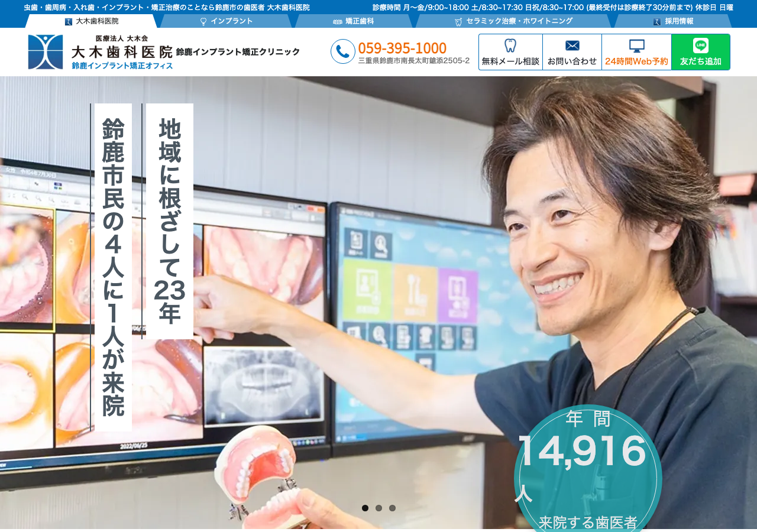Click the 鈴鹿インプラント矯正クリニック text
Image resolution: width=757 pixels, height=532 pixels.
click(x=238, y=52)
